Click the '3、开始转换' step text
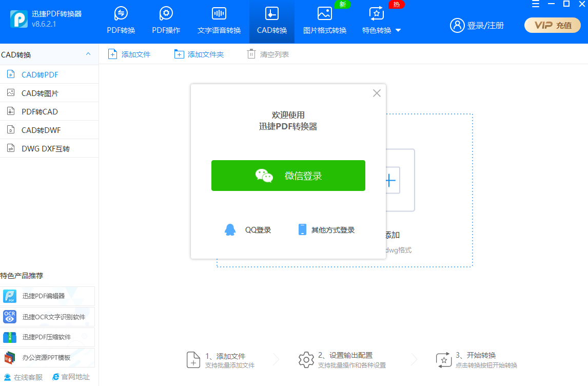The height and width of the screenshot is (386, 588). [476, 355]
